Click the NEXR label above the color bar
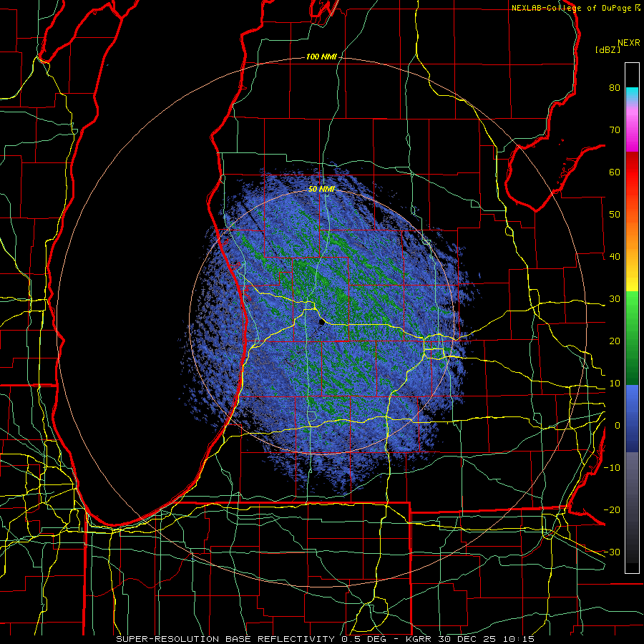 click(629, 43)
